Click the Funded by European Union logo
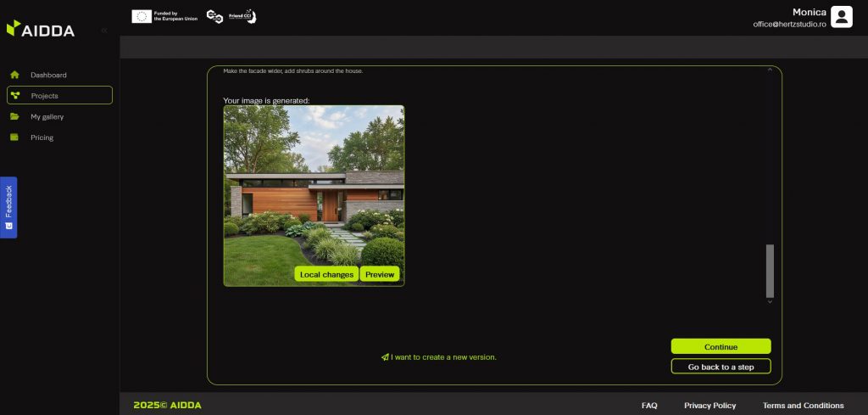Viewport: 868px width, 415px height. (x=164, y=16)
